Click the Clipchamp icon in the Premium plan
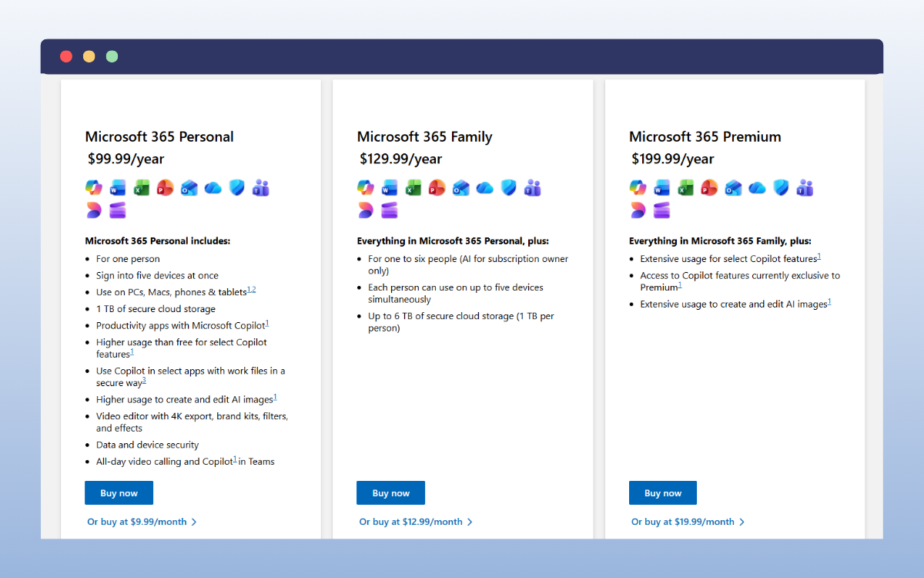The width and height of the screenshot is (924, 578). pyautogui.click(x=661, y=210)
